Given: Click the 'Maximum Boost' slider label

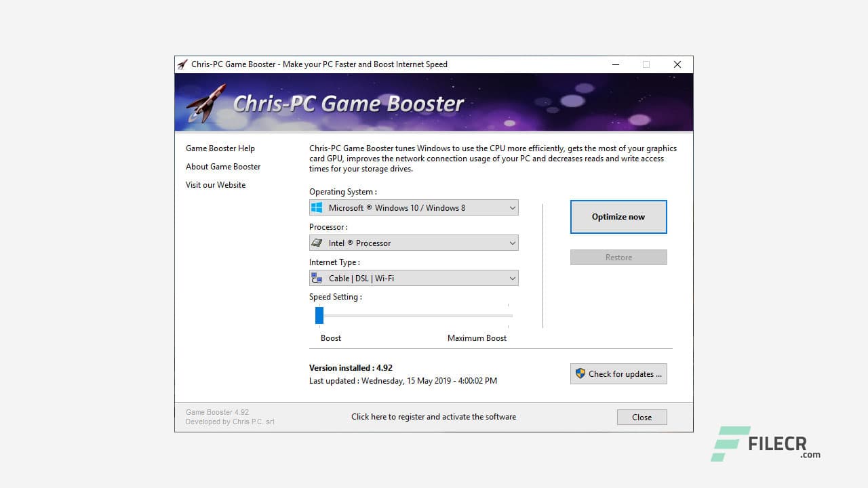Looking at the screenshot, I should click(x=477, y=338).
